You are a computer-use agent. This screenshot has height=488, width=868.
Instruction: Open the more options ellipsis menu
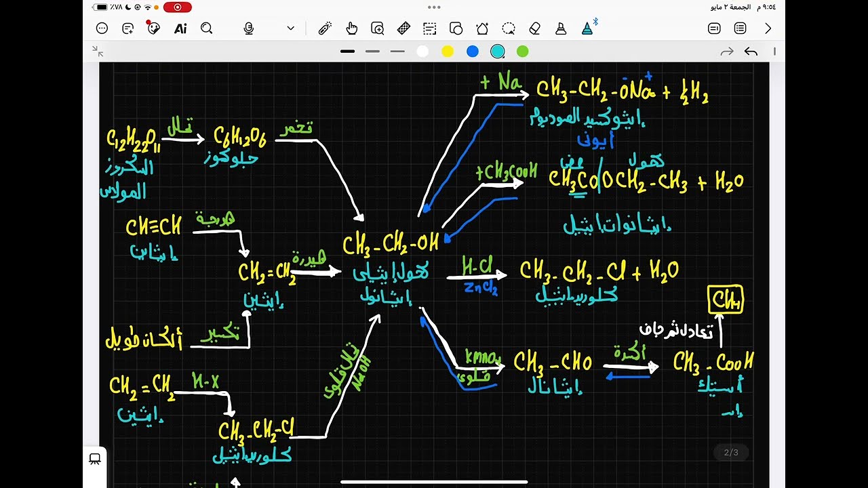[102, 28]
